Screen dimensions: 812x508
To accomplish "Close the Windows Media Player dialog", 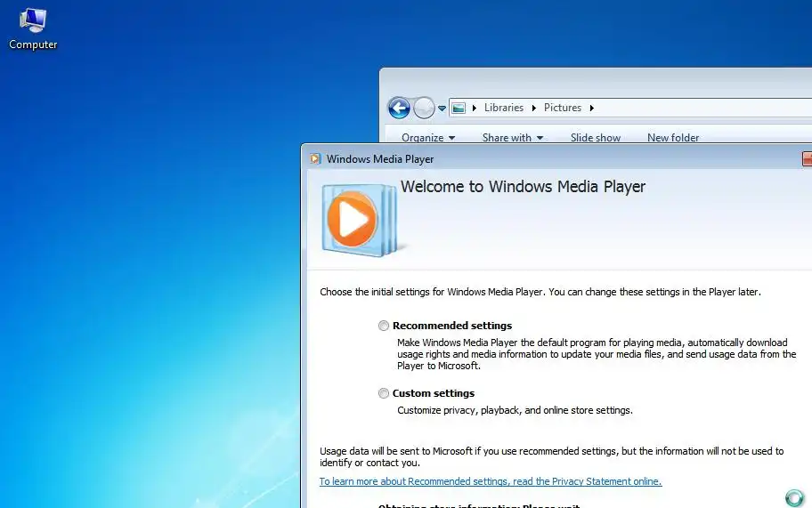I will [x=807, y=159].
